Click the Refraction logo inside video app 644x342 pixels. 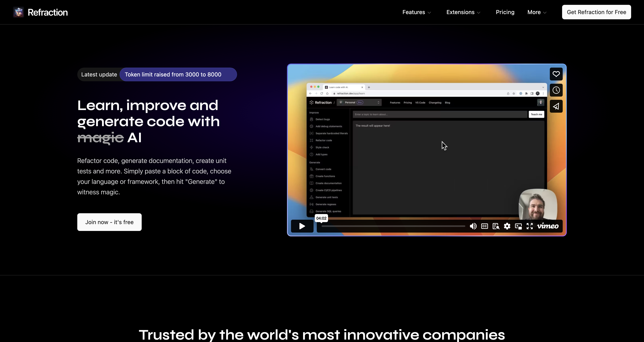[x=321, y=103]
